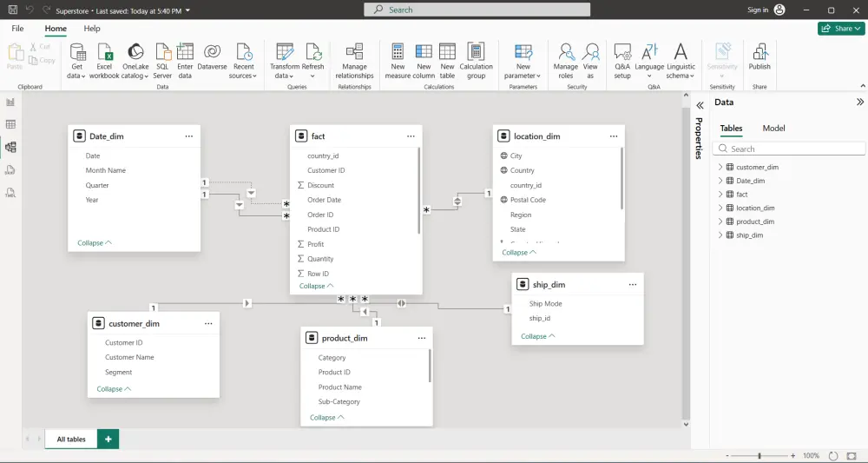Zoom in with the plus button
The height and width of the screenshot is (463, 868).
792,456
